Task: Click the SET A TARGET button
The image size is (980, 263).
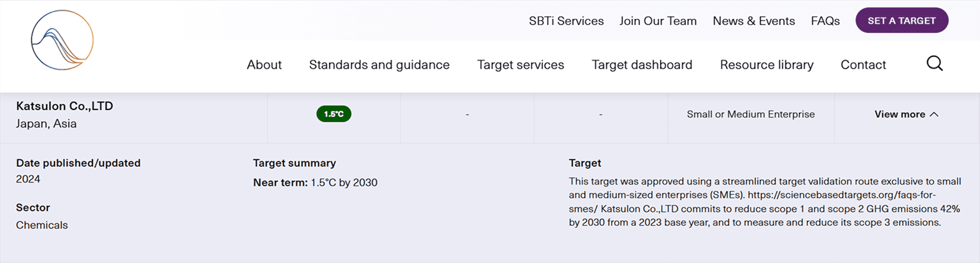Action: [902, 20]
